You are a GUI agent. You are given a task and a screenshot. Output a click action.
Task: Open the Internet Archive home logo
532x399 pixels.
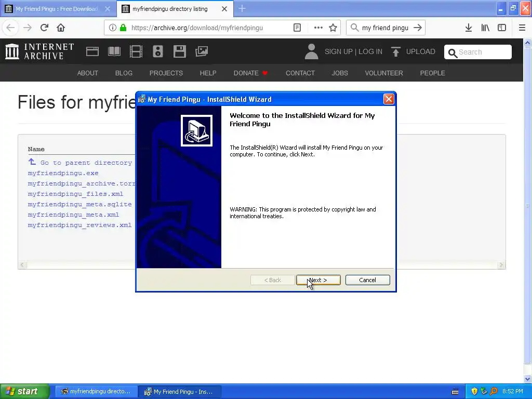[x=39, y=51]
